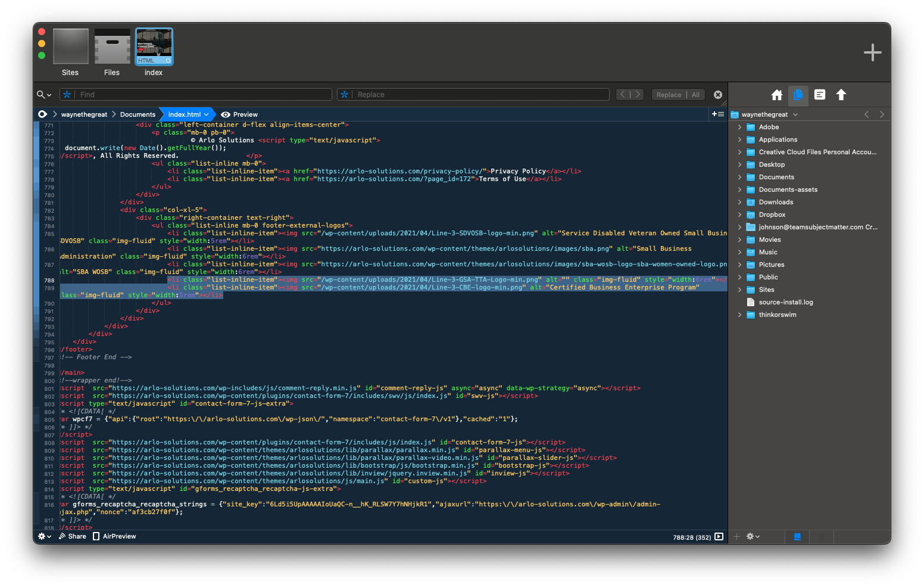Image resolution: width=924 pixels, height=588 pixels.
Task: Select the Documents-assets folder
Action: 788,189
